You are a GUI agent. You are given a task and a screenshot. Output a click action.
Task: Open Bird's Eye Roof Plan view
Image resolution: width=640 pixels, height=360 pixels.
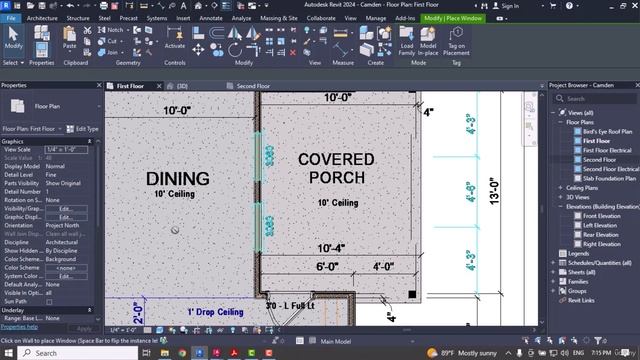pos(607,131)
